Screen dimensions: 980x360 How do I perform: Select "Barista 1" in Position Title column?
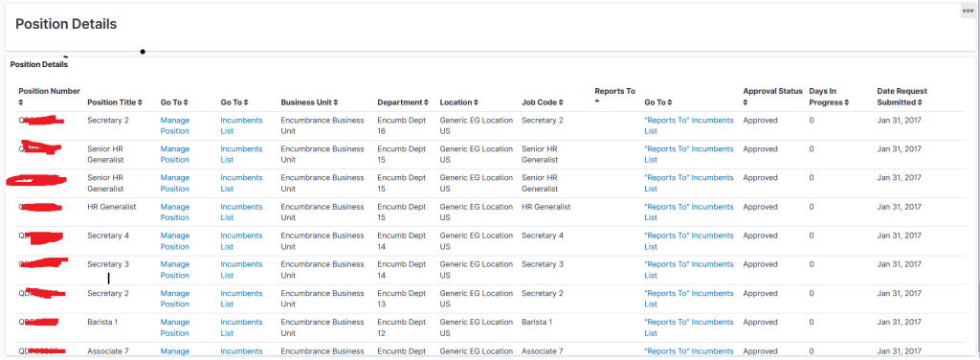102,323
